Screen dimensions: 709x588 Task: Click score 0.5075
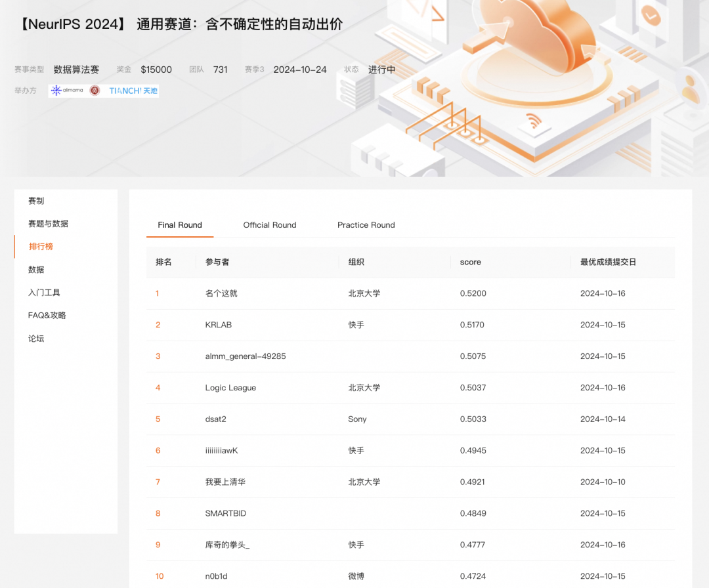tap(473, 356)
